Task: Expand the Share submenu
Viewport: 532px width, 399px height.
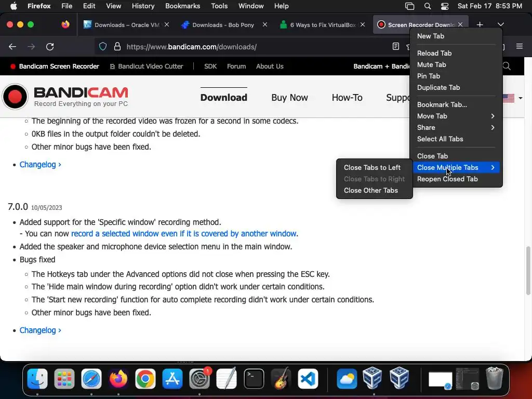Action: [456, 128]
